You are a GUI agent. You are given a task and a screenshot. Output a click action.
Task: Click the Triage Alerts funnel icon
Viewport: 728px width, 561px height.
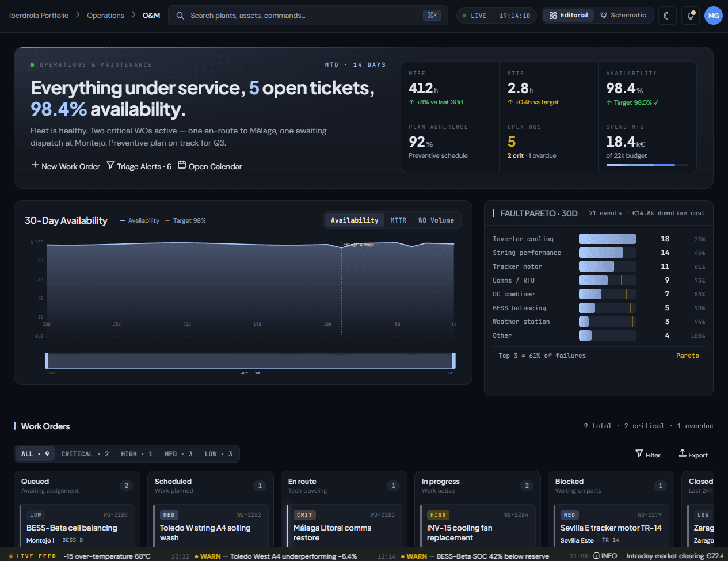110,165
